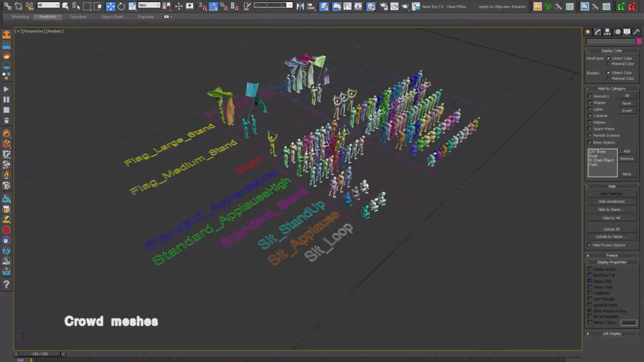Expand the Freeze rollout
Viewport: 644px width, 362px height.
611,255
